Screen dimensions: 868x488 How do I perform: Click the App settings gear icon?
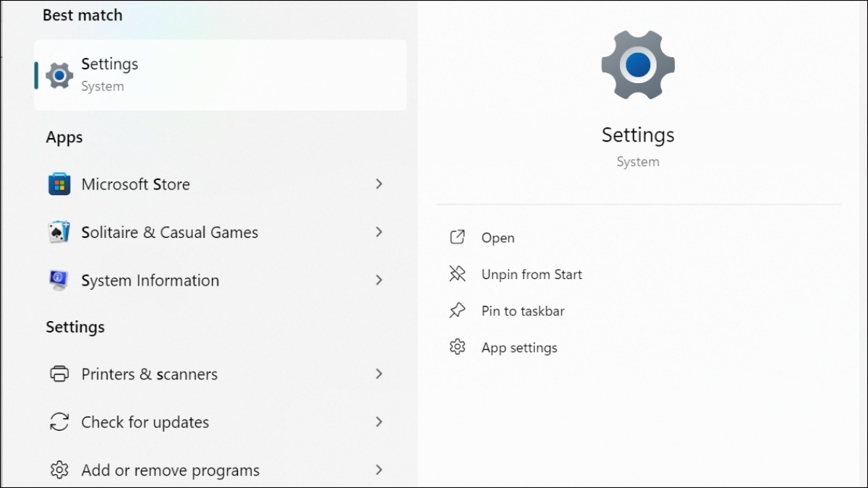[457, 347]
